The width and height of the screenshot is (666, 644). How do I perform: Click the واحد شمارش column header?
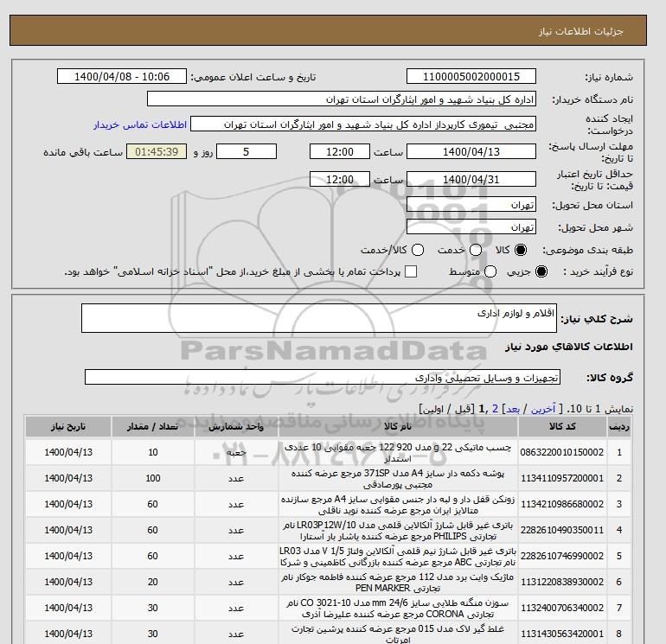click(236, 427)
